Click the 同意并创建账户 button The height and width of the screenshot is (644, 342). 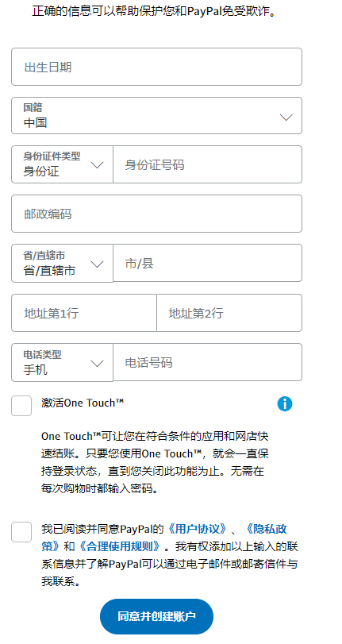pos(156,616)
